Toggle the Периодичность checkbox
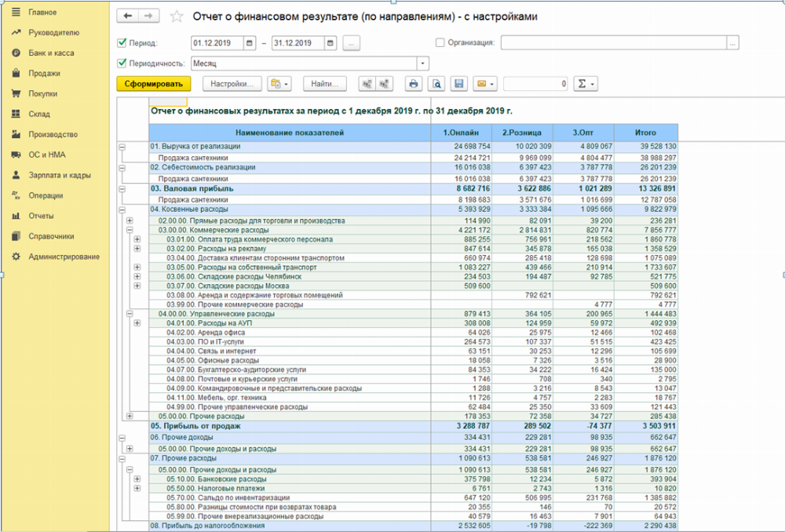 coord(122,64)
